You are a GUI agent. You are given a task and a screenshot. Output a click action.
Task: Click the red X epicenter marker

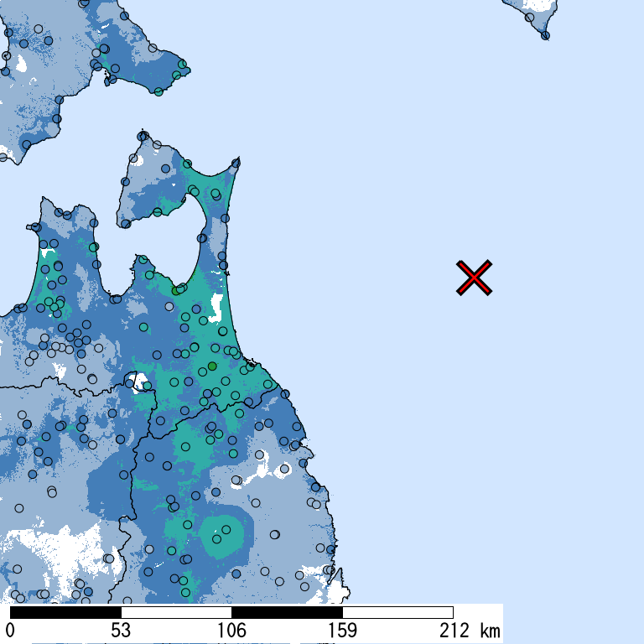click(474, 278)
